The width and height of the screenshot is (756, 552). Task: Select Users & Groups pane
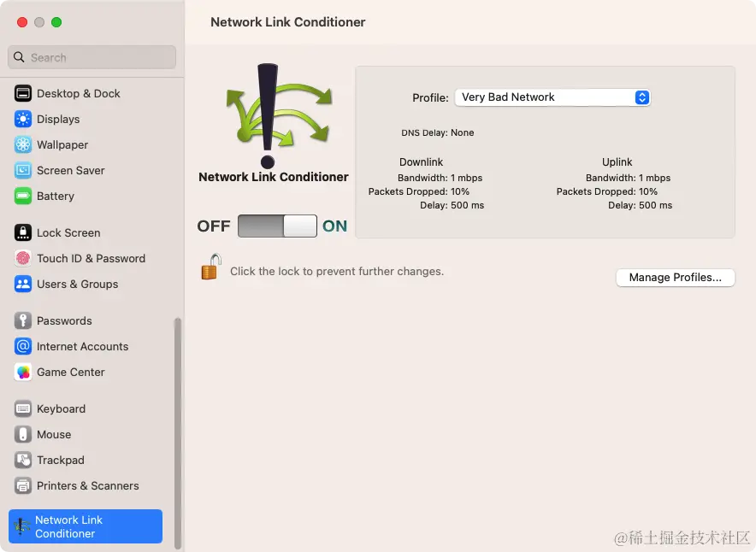pos(86,284)
